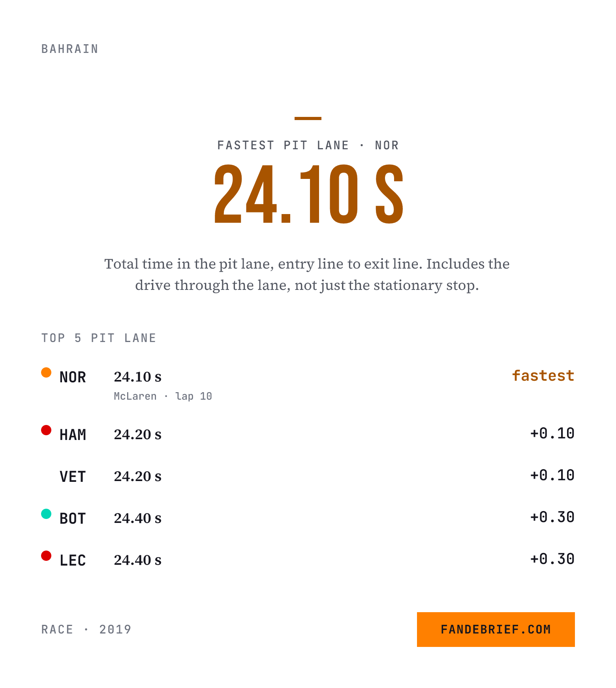Click the BAHRAIN header label

point(70,49)
